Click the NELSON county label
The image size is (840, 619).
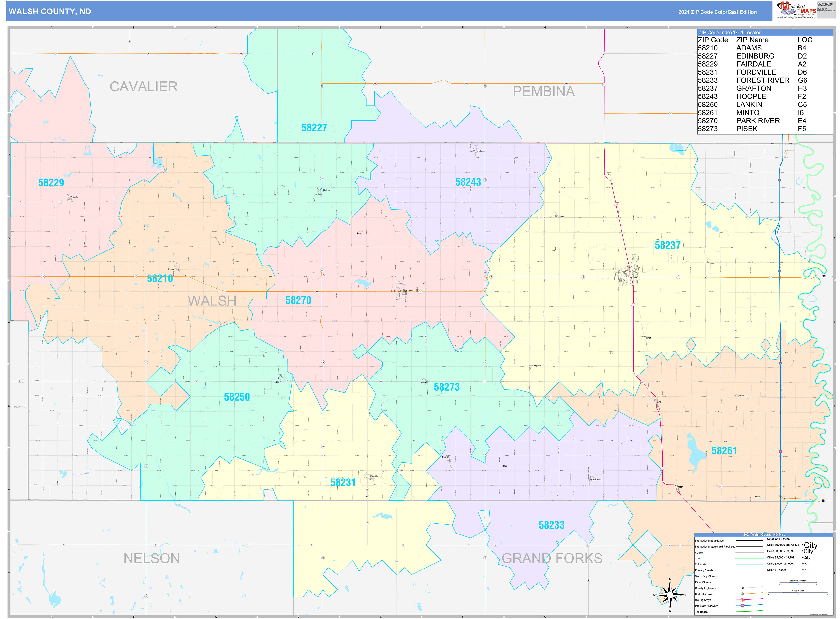152,558
